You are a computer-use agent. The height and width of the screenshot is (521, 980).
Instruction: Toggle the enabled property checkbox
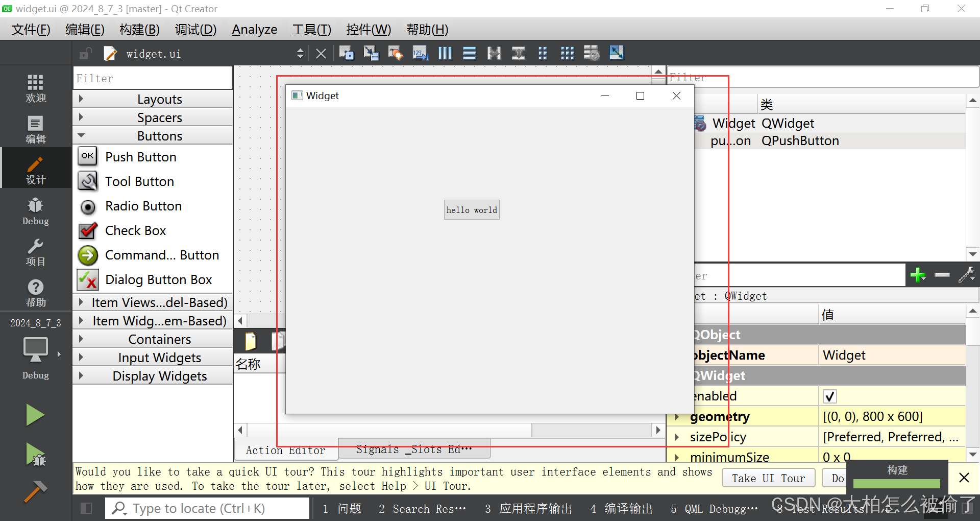pos(829,396)
